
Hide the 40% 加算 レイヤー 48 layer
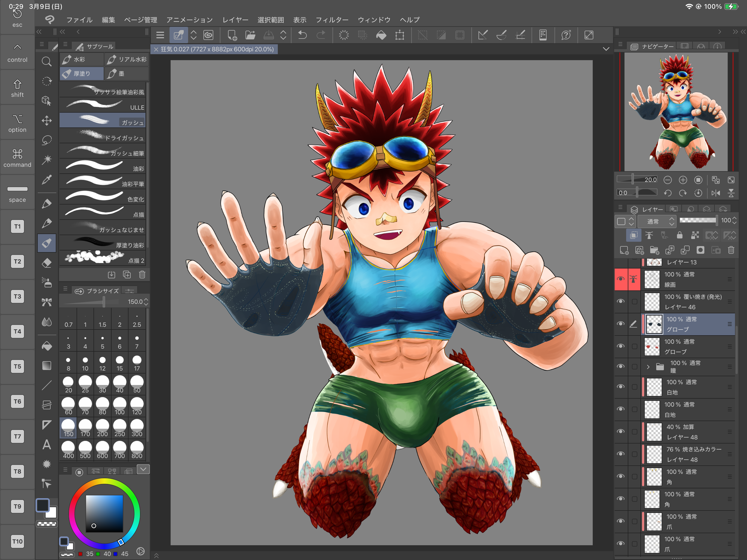click(x=621, y=431)
